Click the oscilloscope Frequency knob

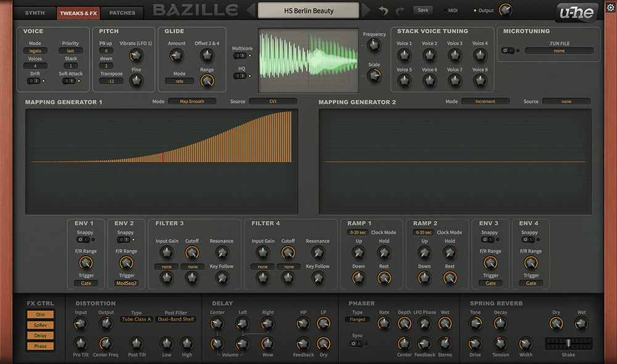click(374, 46)
